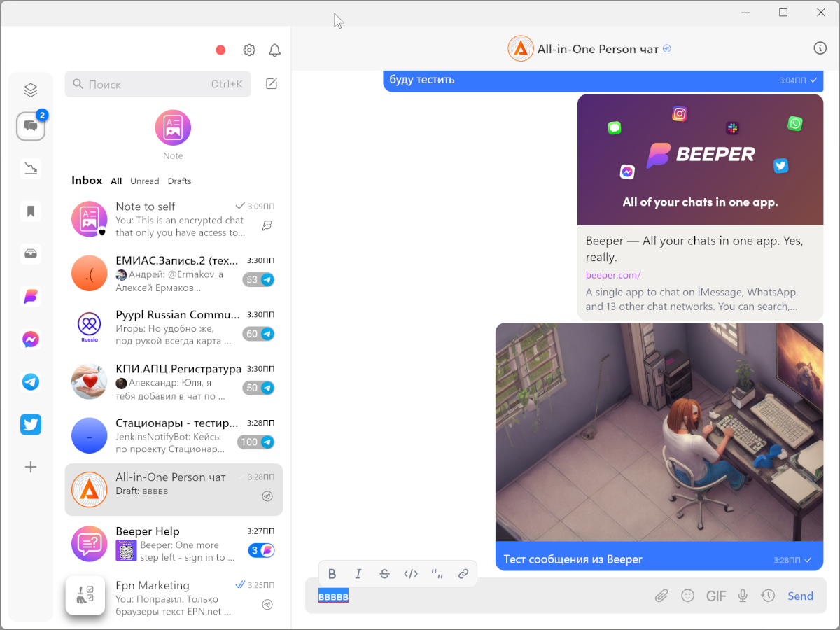Add a new network with plus icon

pos(31,467)
